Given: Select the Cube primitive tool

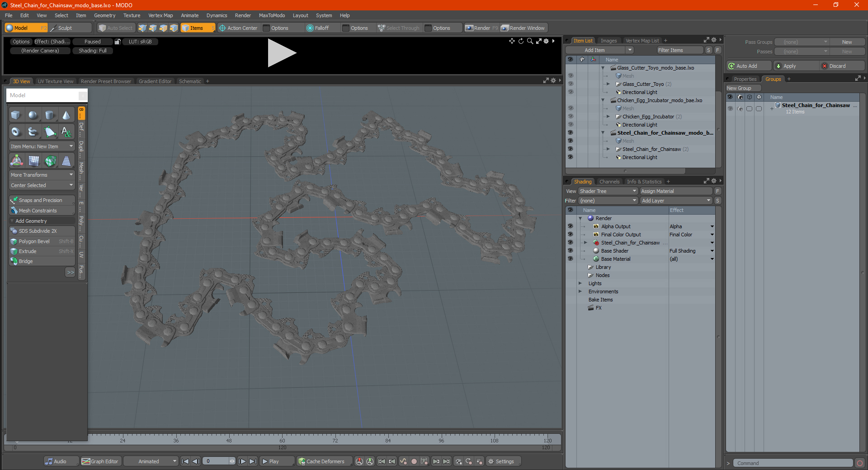Looking at the screenshot, I should pyautogui.click(x=16, y=115).
